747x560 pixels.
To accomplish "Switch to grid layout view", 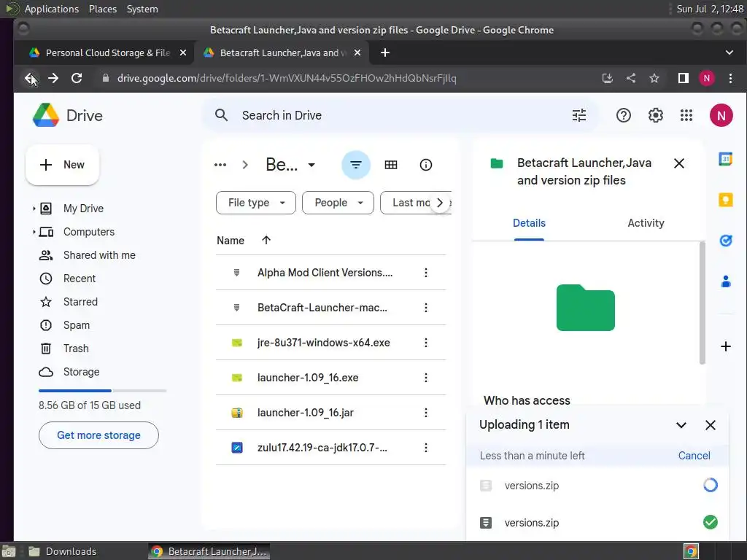I will [x=391, y=165].
